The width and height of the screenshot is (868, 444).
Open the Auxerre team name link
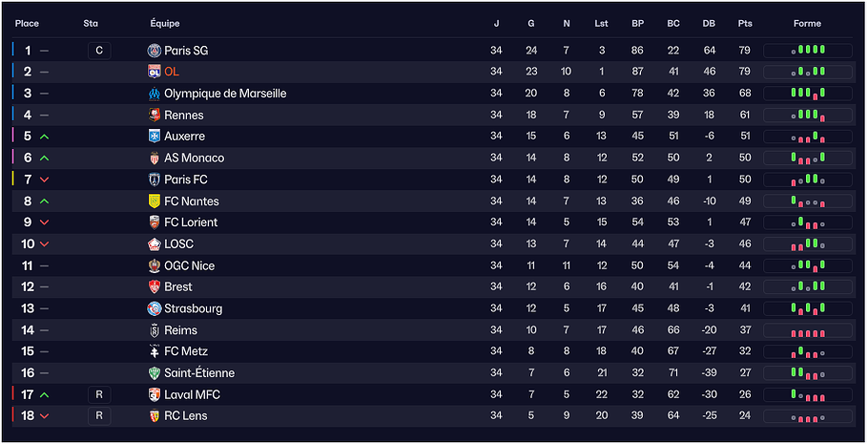(x=184, y=137)
